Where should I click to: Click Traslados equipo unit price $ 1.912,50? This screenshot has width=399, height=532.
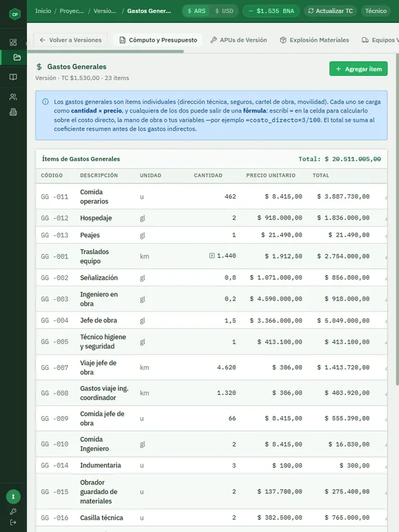[x=283, y=256]
